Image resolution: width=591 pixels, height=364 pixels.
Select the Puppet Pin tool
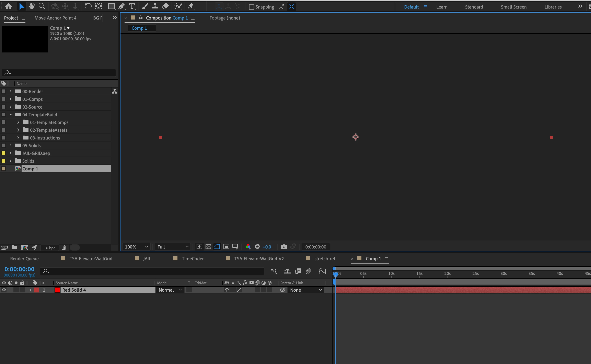pyautogui.click(x=190, y=7)
